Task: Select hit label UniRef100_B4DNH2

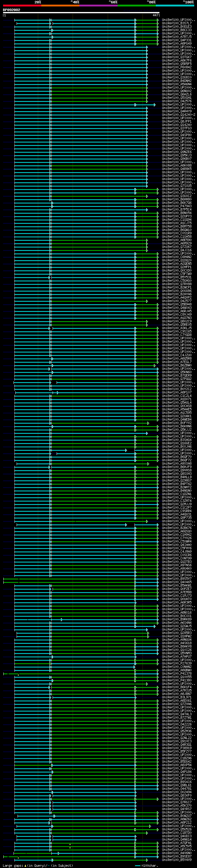Action: (x=177, y=81)
